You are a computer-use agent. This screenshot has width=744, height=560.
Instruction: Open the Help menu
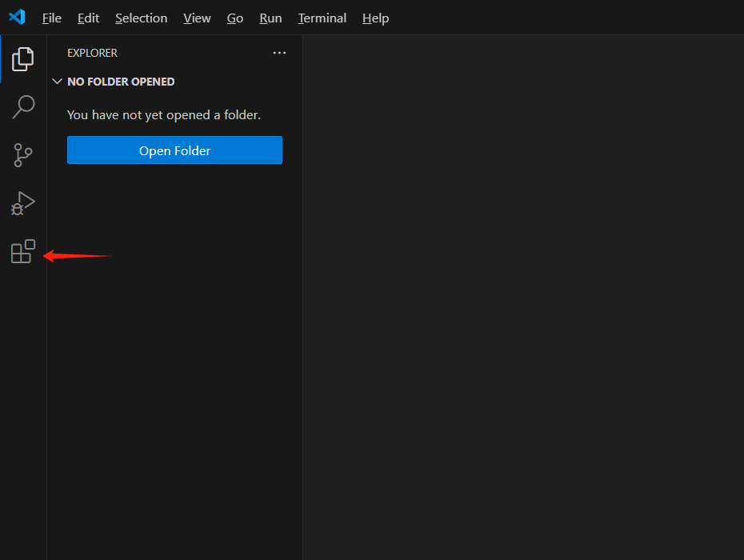(375, 18)
